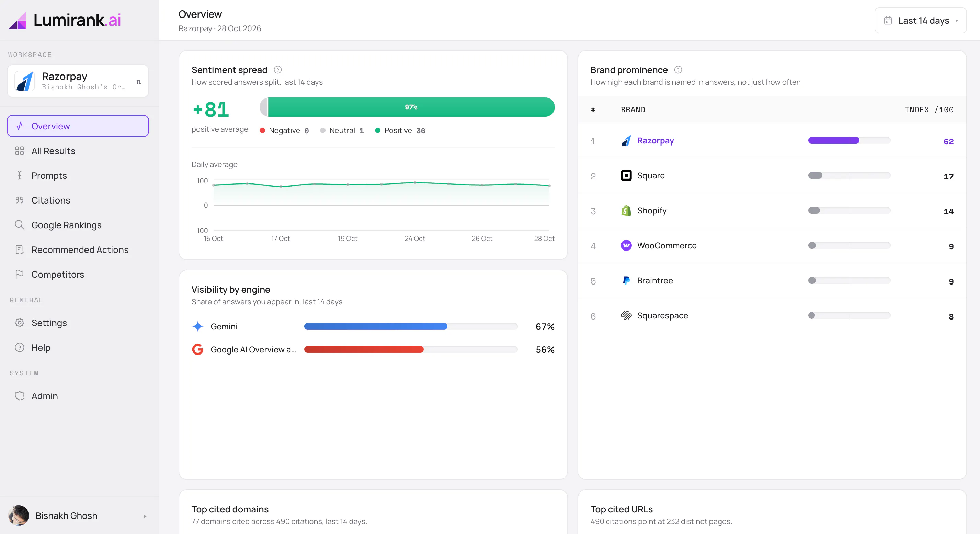Click Bishakh Ghosh's profile avatar
980x534 pixels.
pos(18,515)
